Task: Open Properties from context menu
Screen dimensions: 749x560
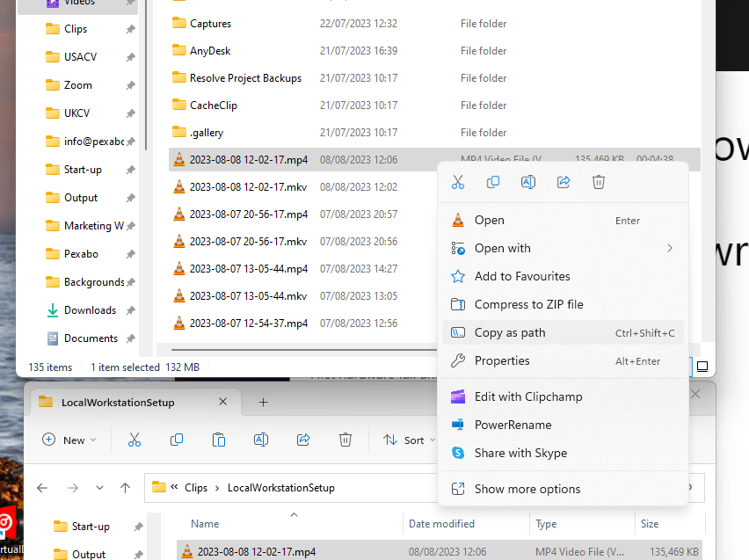Action: pyautogui.click(x=563, y=361)
